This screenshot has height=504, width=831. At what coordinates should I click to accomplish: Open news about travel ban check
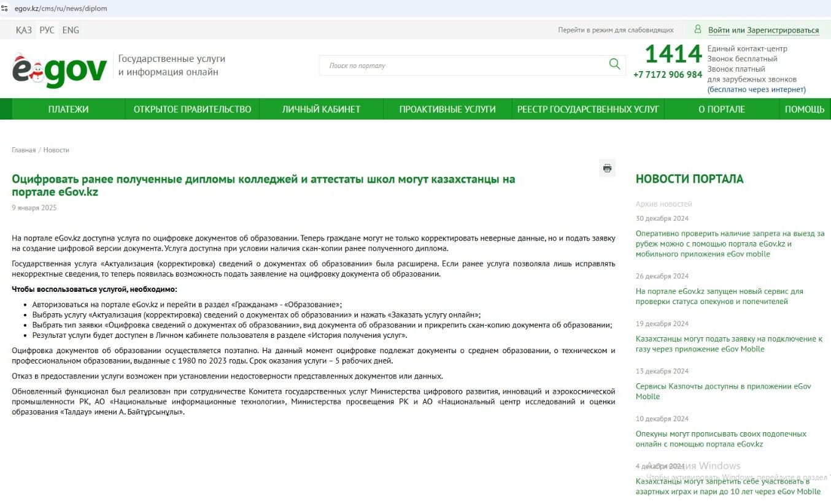(730, 243)
